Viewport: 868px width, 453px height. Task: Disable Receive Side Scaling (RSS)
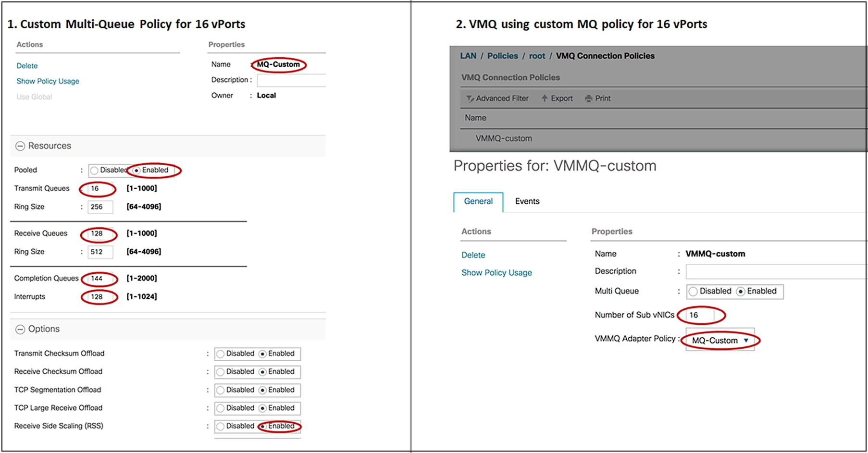(x=220, y=427)
